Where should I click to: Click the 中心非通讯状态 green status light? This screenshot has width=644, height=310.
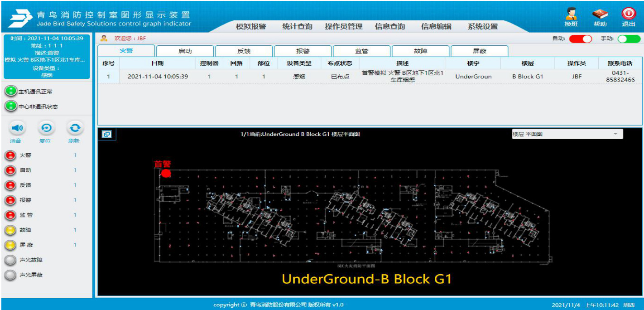tap(10, 107)
